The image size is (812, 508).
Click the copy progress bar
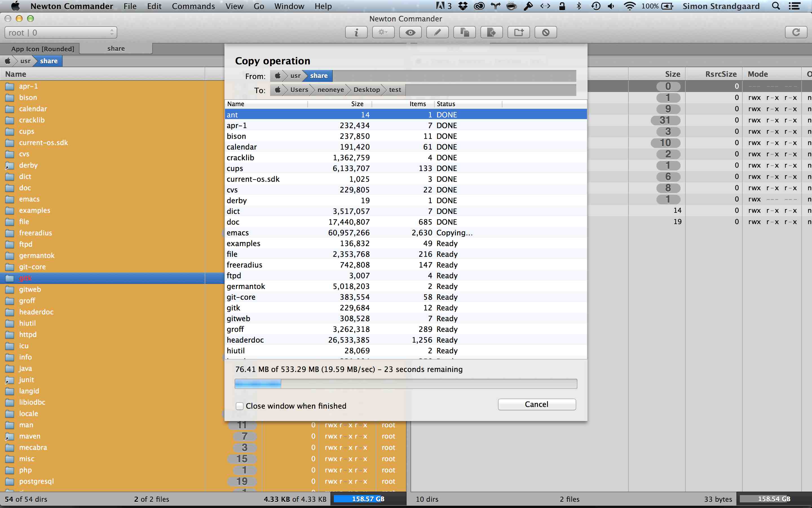tap(406, 384)
